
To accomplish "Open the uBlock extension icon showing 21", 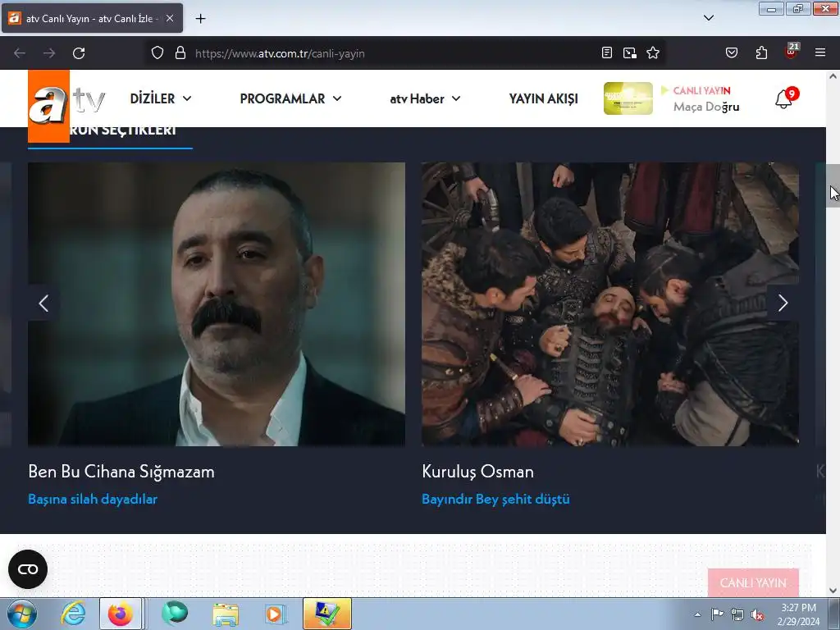I will coord(792,52).
